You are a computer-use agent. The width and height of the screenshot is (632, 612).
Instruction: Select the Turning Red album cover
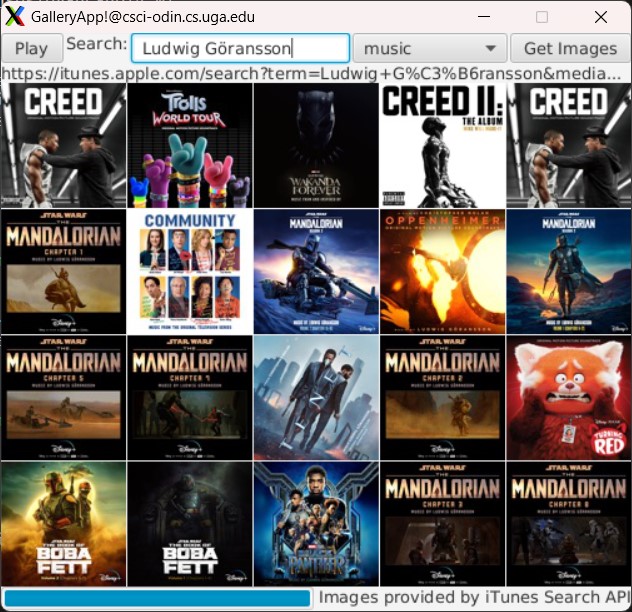pos(569,398)
